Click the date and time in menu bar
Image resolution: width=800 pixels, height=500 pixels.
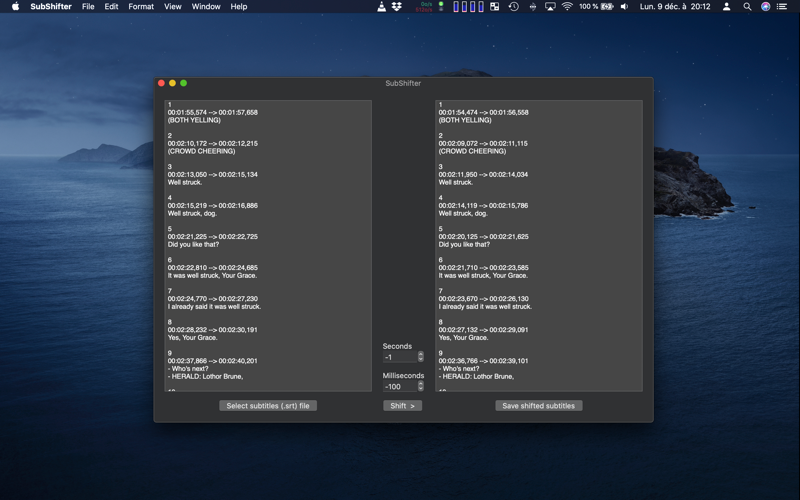[x=675, y=7]
